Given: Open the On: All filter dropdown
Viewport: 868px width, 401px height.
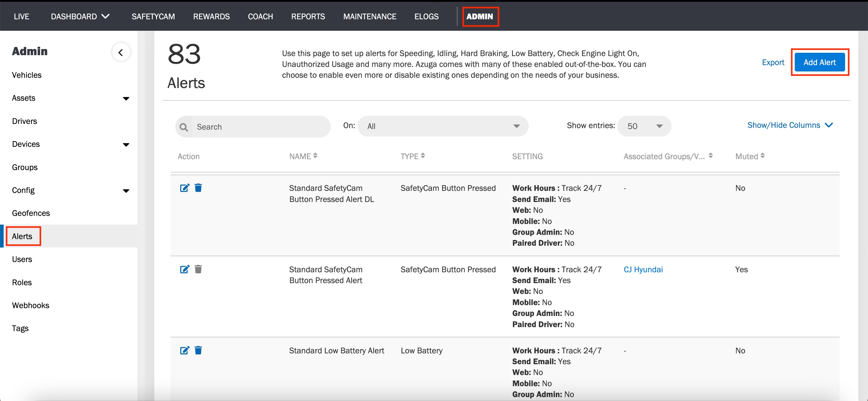Looking at the screenshot, I should click(443, 126).
